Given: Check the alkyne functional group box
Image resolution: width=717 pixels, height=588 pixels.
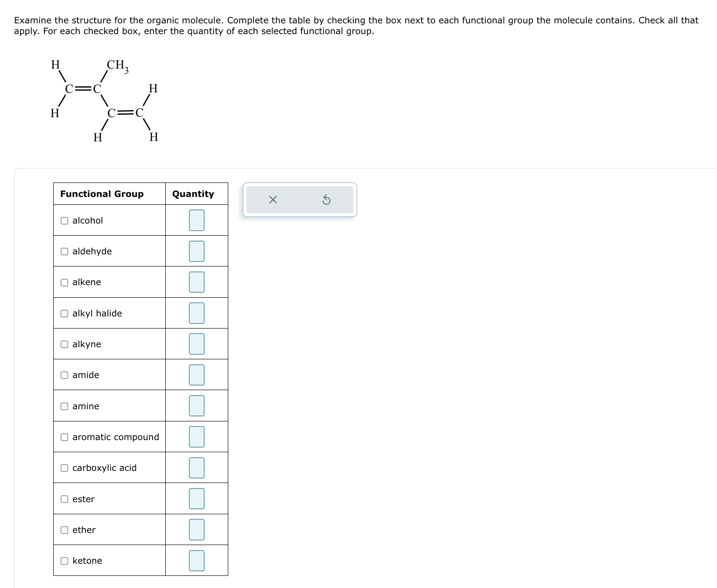Looking at the screenshot, I should point(64,344).
